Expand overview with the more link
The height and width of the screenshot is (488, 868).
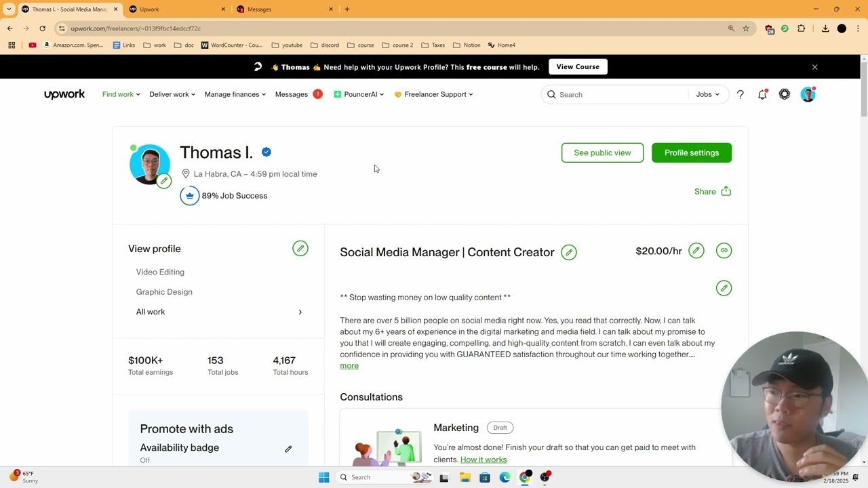click(x=349, y=366)
